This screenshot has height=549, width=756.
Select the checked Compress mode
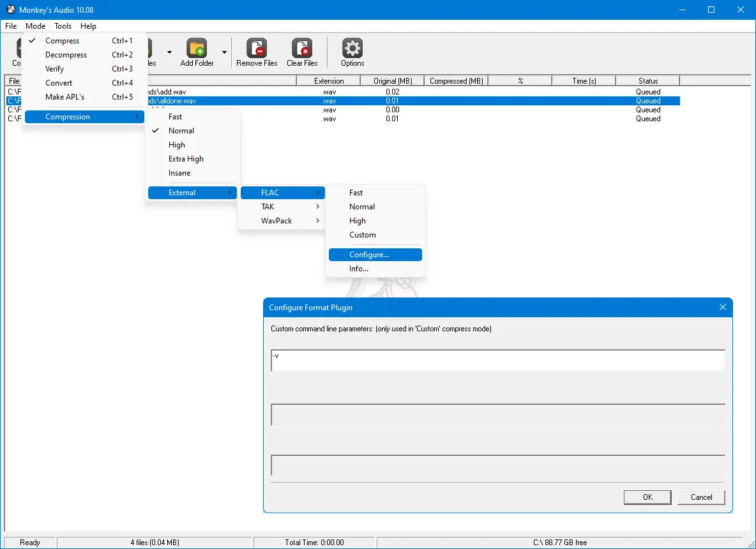point(84,41)
